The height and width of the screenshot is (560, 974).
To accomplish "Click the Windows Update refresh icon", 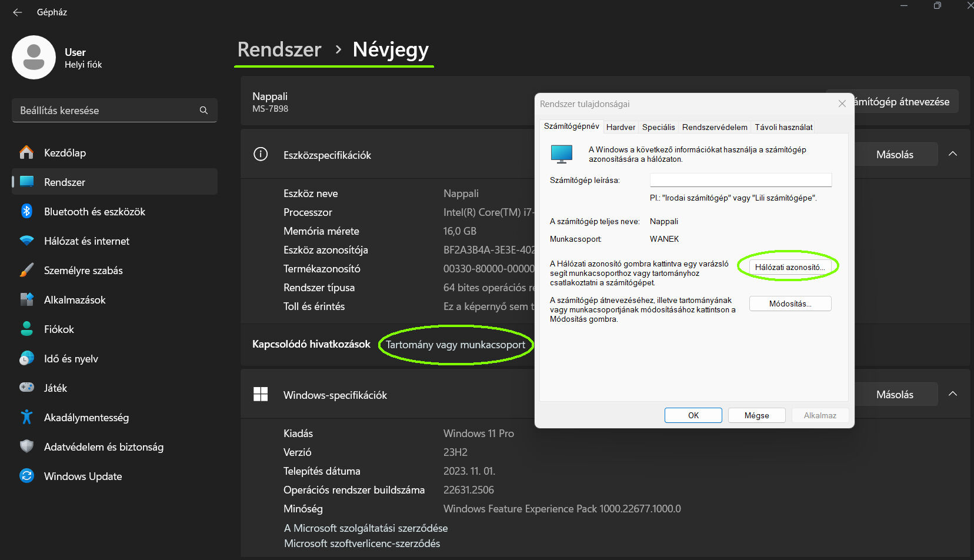I will (x=26, y=476).
